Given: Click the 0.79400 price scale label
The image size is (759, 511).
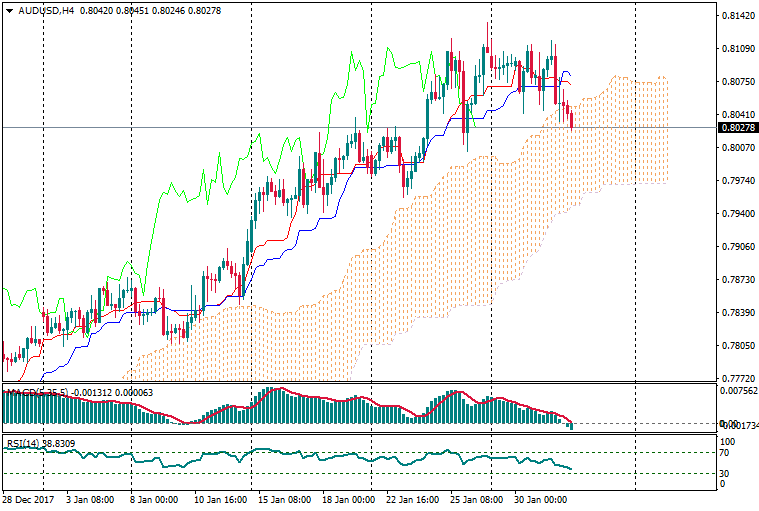Looking at the screenshot, I should [x=736, y=214].
